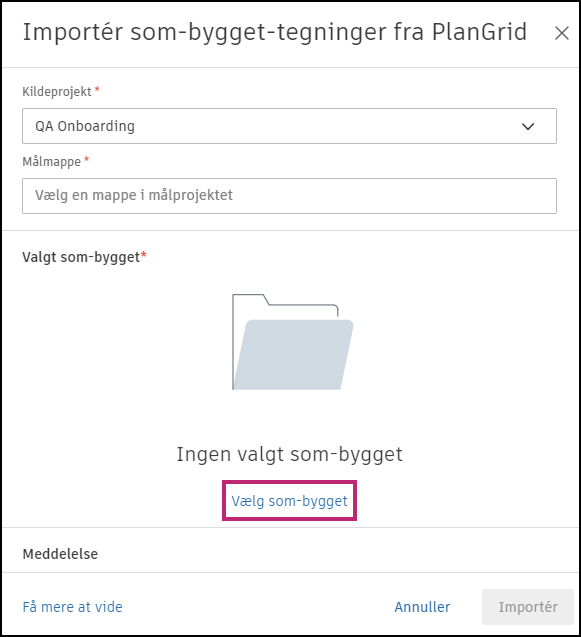Image resolution: width=581 pixels, height=637 pixels.
Task: Click the dialog title Importér som-bygget-tegninger
Action: (x=275, y=32)
